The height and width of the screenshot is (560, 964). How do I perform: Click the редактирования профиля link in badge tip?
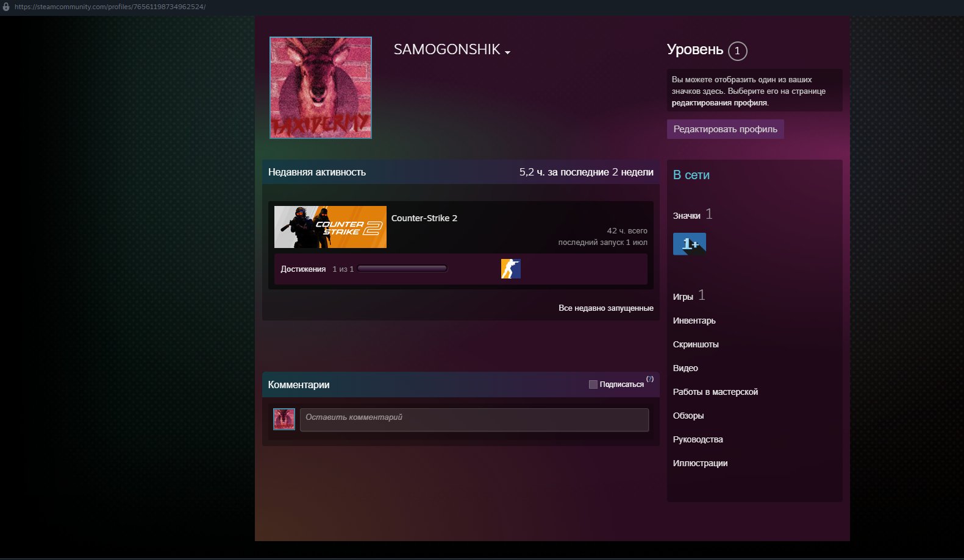pyautogui.click(x=719, y=103)
